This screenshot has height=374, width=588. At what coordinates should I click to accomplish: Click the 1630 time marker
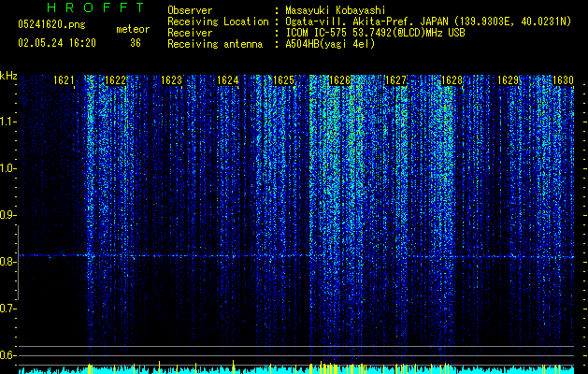(563, 80)
